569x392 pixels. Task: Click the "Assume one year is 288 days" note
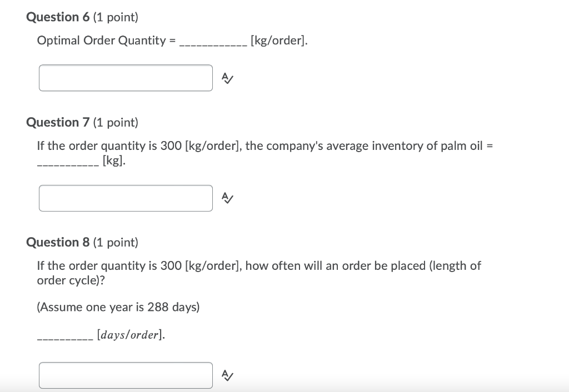coord(118,307)
